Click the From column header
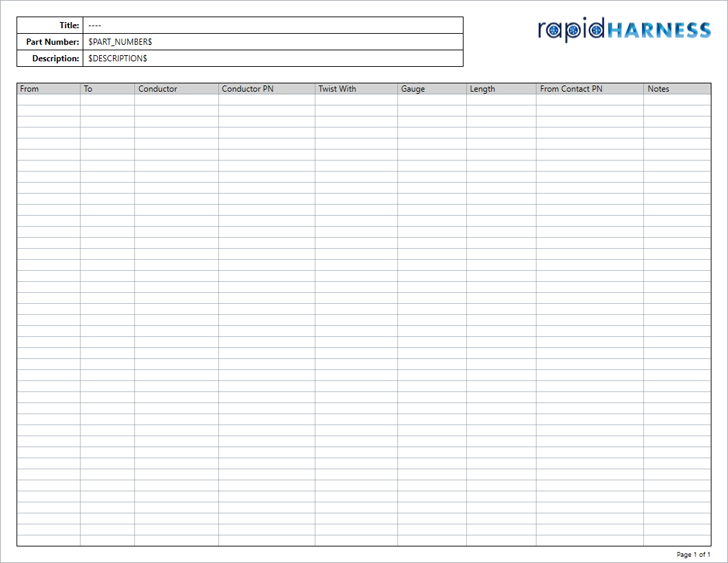Image resolution: width=728 pixels, height=563 pixels. pyautogui.click(x=48, y=89)
